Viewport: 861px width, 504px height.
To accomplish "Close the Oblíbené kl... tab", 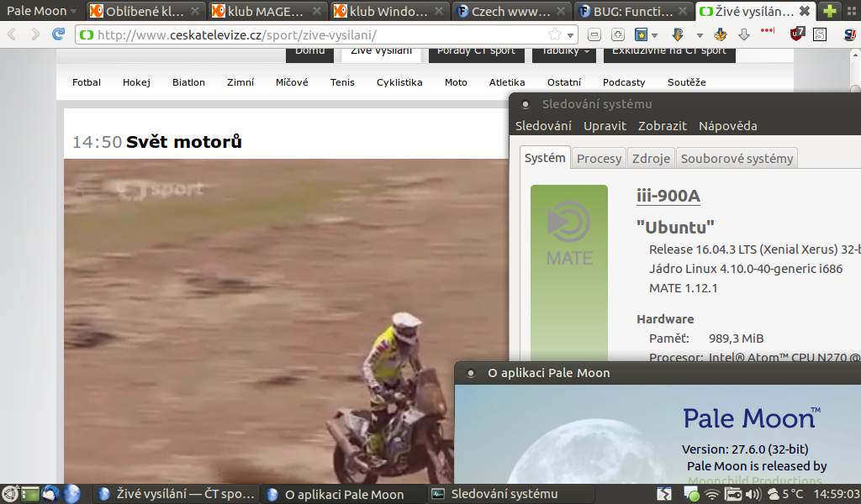I will point(195,10).
